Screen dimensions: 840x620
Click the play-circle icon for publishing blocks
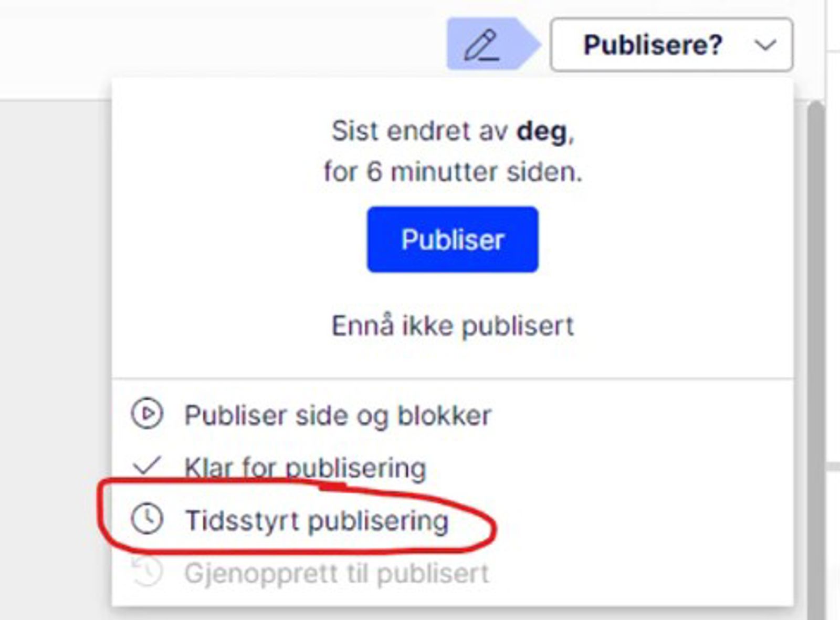(x=147, y=415)
